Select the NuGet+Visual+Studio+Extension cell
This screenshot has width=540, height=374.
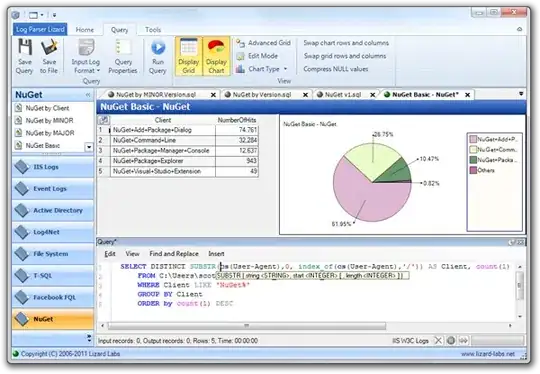(x=163, y=171)
